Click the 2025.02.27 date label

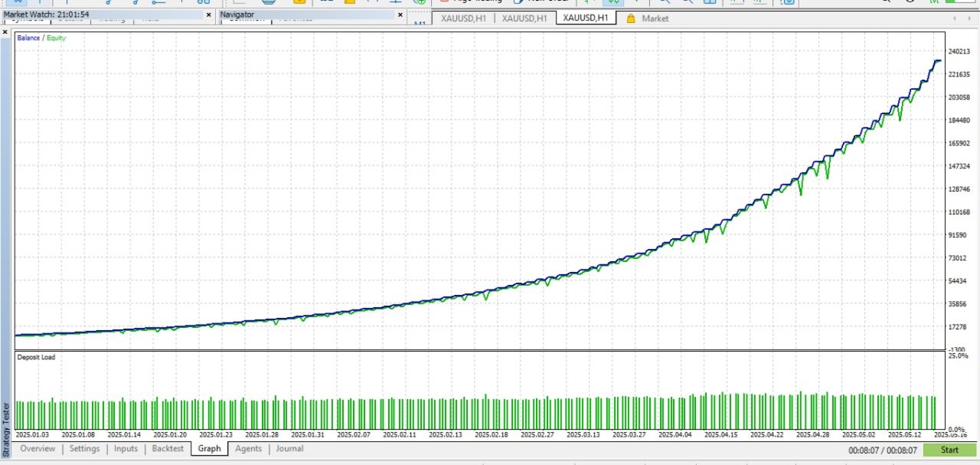click(537, 434)
